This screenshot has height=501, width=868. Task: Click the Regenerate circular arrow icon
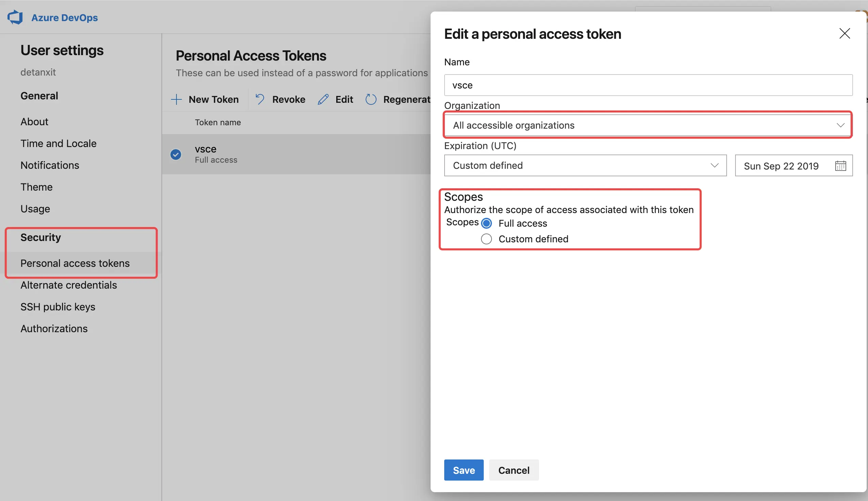(371, 99)
